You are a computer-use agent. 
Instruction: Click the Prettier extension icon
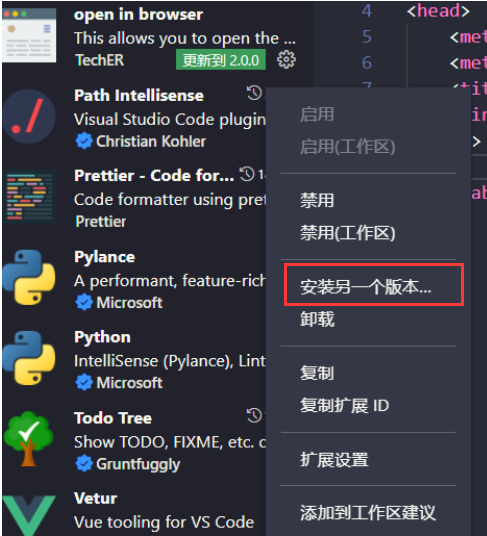pos(29,197)
